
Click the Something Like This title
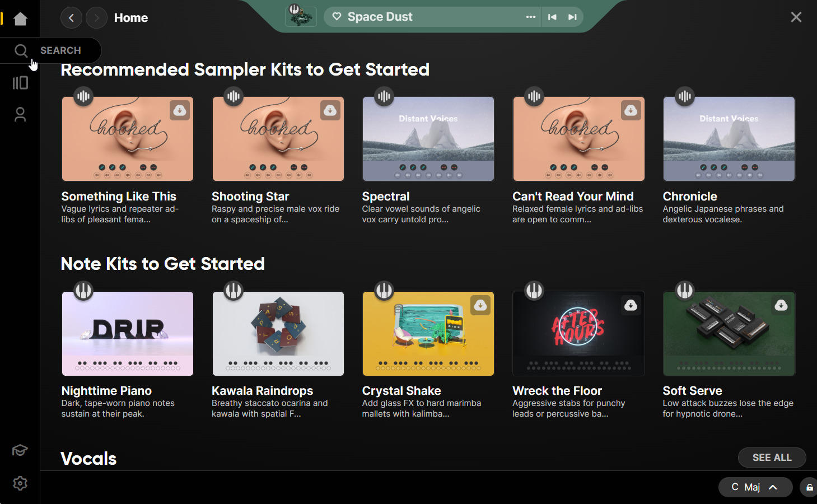point(119,197)
